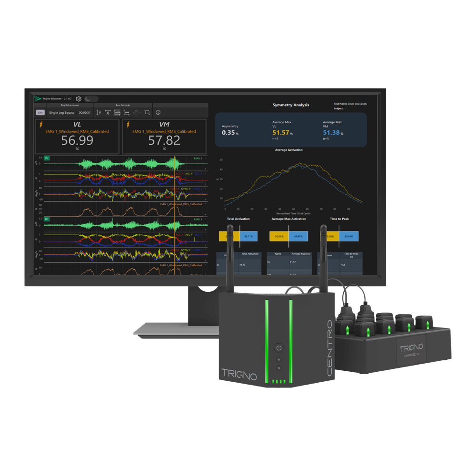Select the green VL channel label

tap(47, 158)
